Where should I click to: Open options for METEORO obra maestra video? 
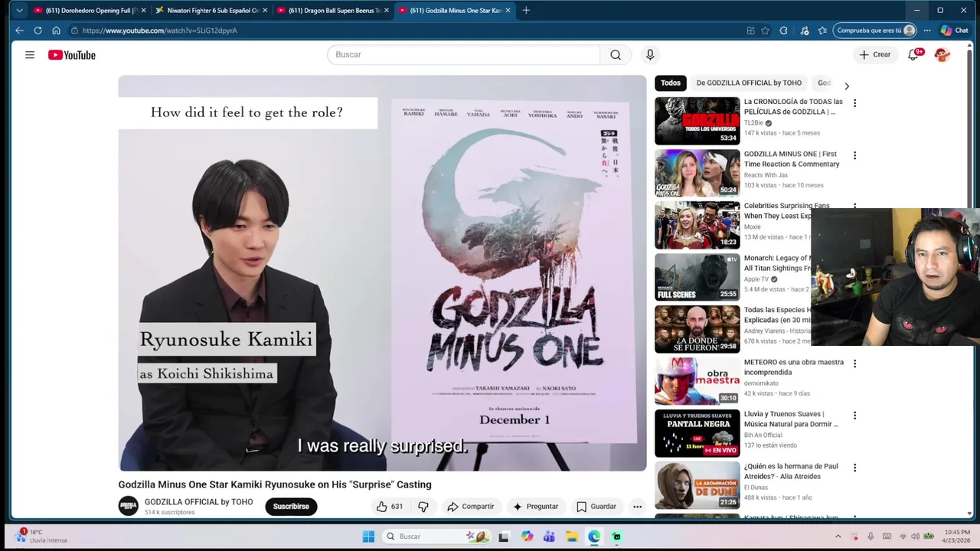[x=854, y=364]
